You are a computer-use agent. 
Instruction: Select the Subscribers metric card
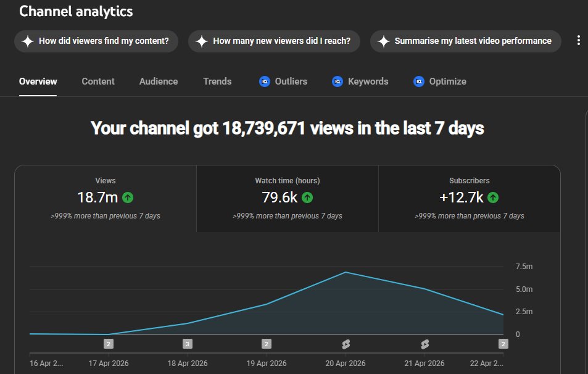[470, 199]
